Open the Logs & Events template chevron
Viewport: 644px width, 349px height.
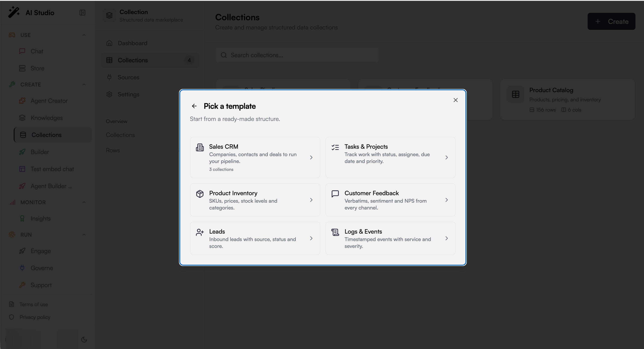click(x=446, y=238)
